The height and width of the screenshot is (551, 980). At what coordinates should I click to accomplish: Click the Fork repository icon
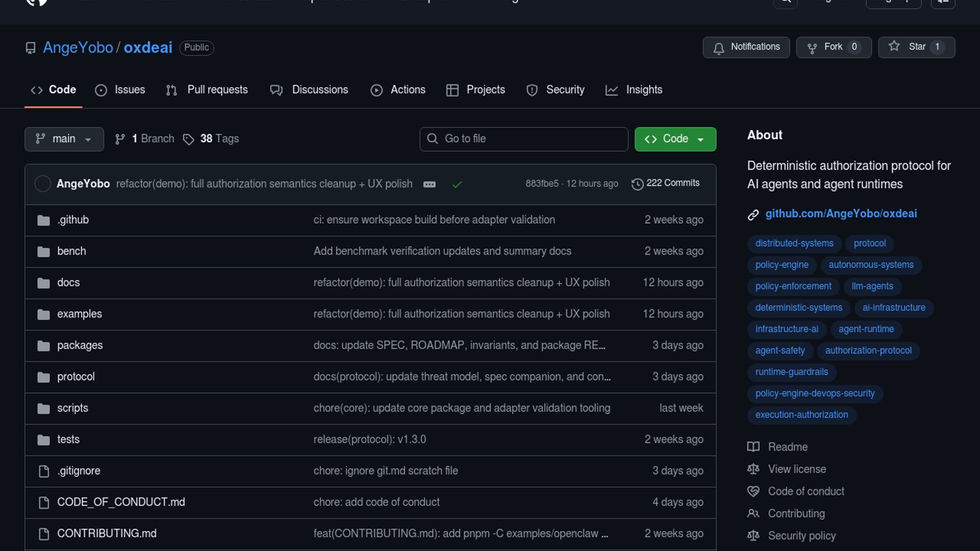pos(812,48)
